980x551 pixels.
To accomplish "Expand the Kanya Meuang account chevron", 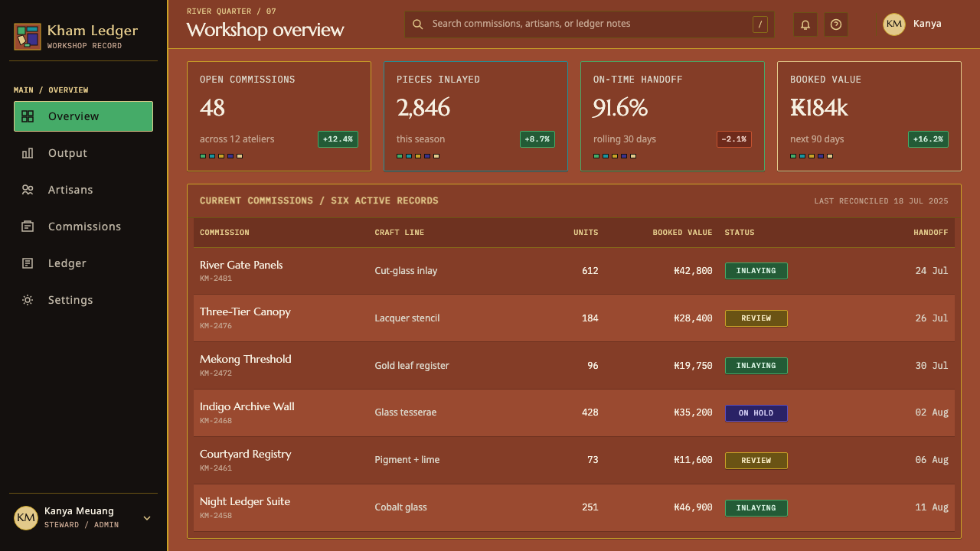I will click(x=147, y=518).
